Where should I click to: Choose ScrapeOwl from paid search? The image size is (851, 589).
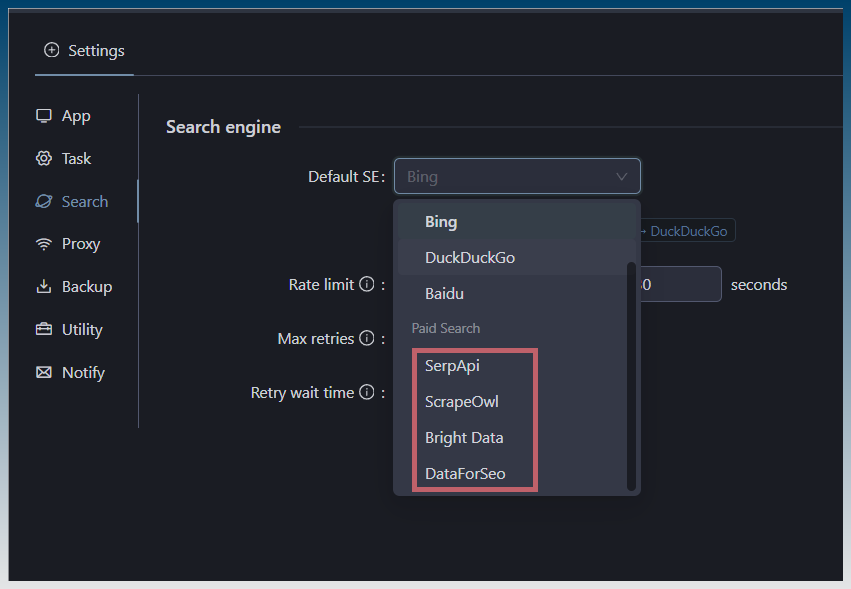click(x=461, y=402)
